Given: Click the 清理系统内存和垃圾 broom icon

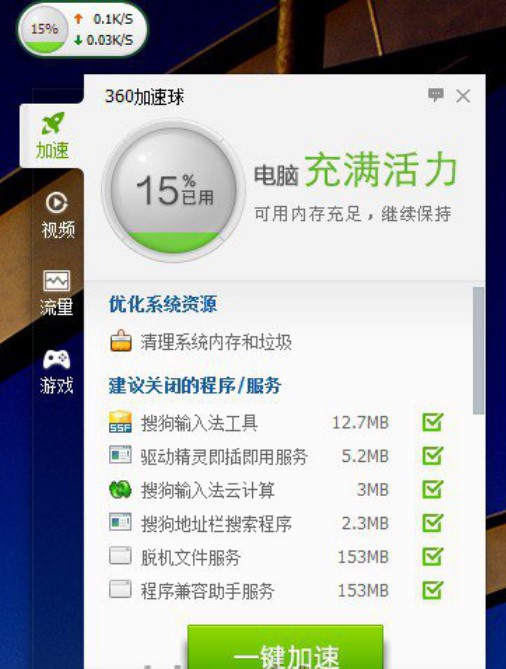Looking at the screenshot, I should coord(121,340).
